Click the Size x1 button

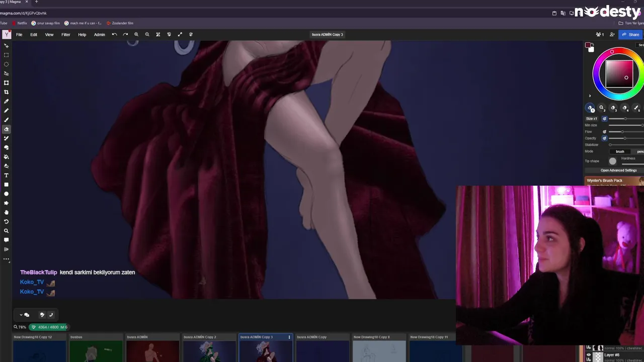(x=592, y=119)
